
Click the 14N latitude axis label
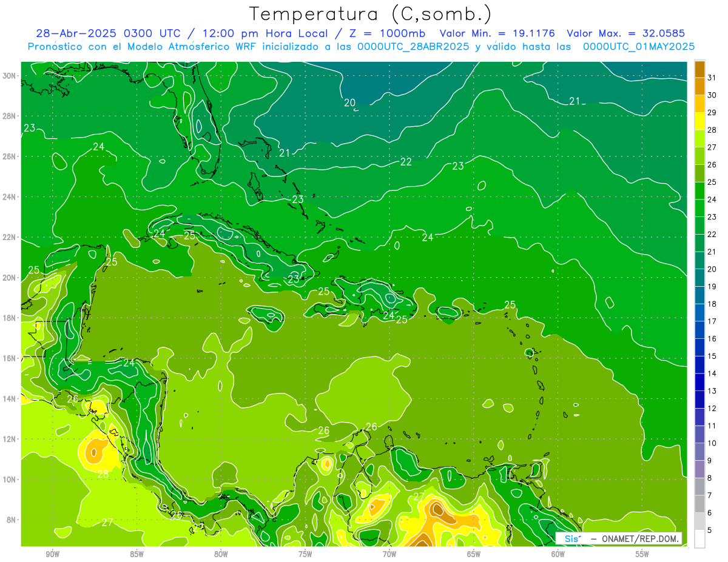(10, 399)
